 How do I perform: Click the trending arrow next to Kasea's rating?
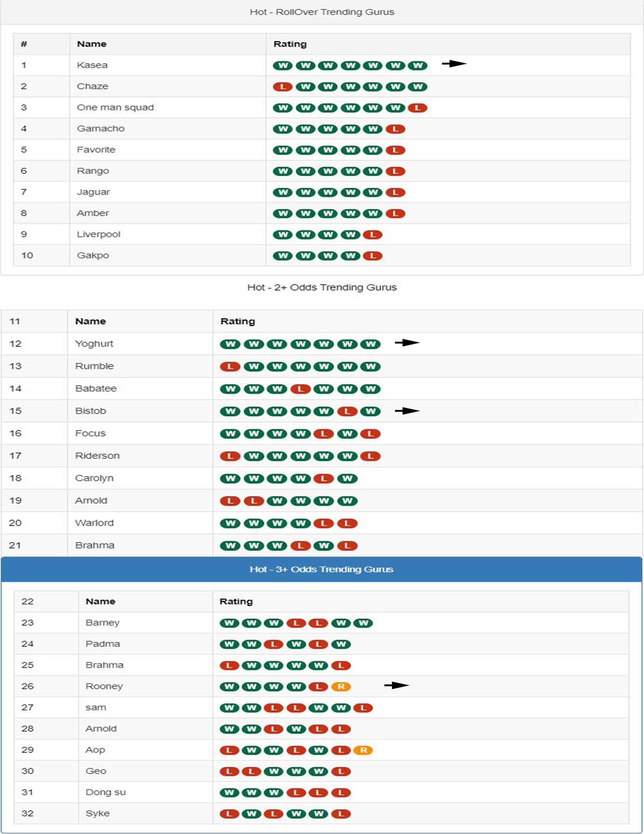tap(454, 64)
